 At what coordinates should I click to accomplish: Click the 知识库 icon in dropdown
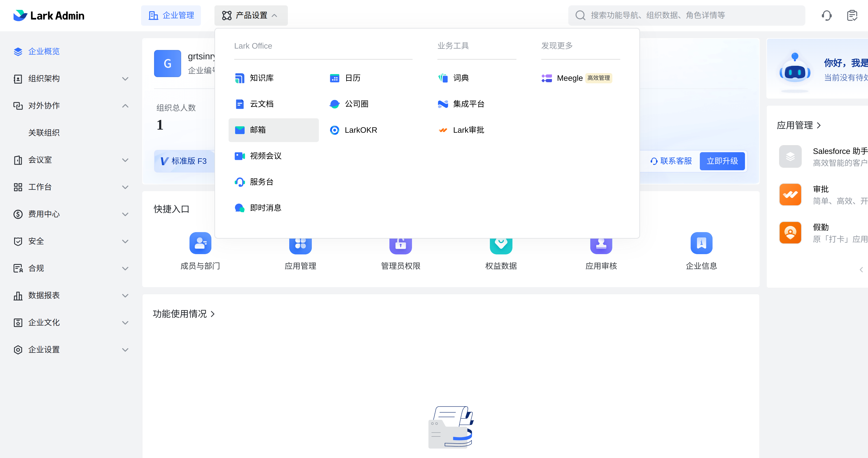[240, 78]
